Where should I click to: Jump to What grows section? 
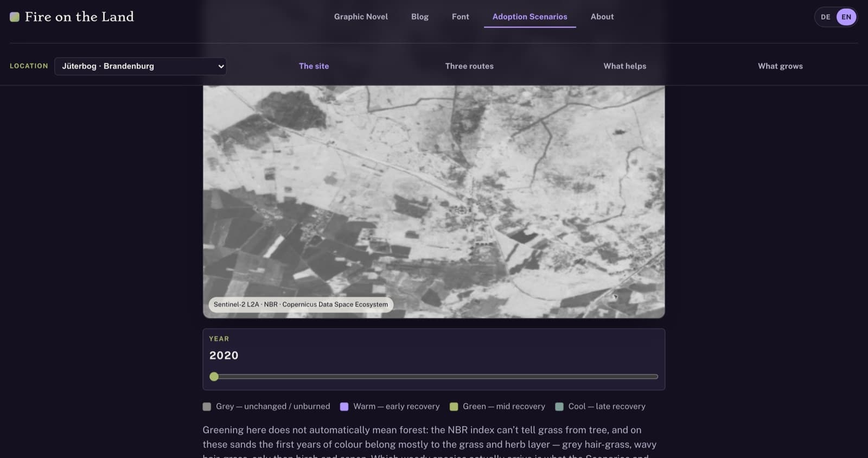coord(780,66)
